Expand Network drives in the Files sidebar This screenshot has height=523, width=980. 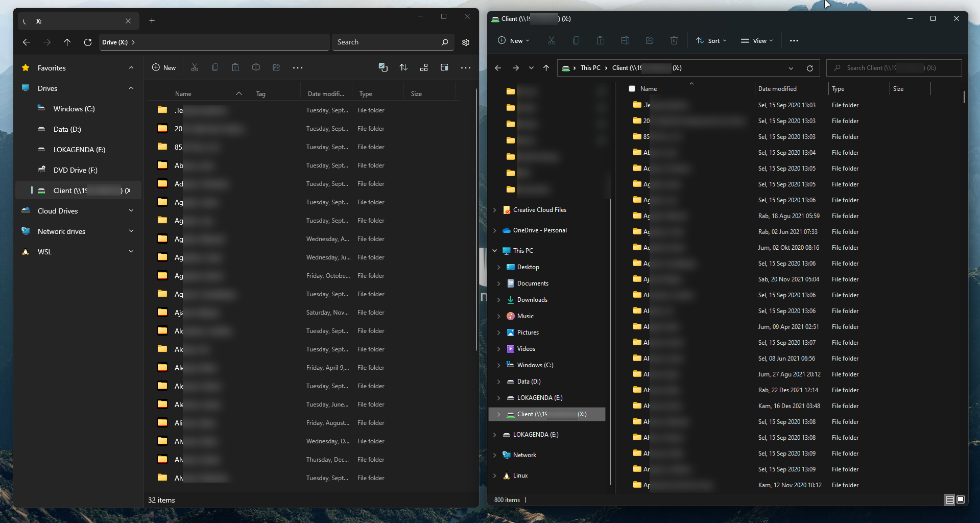pyautogui.click(x=131, y=231)
